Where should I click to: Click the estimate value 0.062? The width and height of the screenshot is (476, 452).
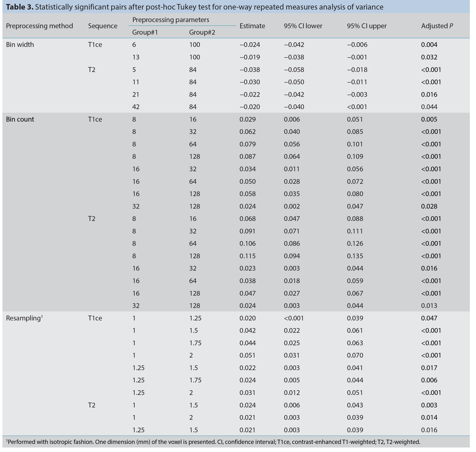248,132
